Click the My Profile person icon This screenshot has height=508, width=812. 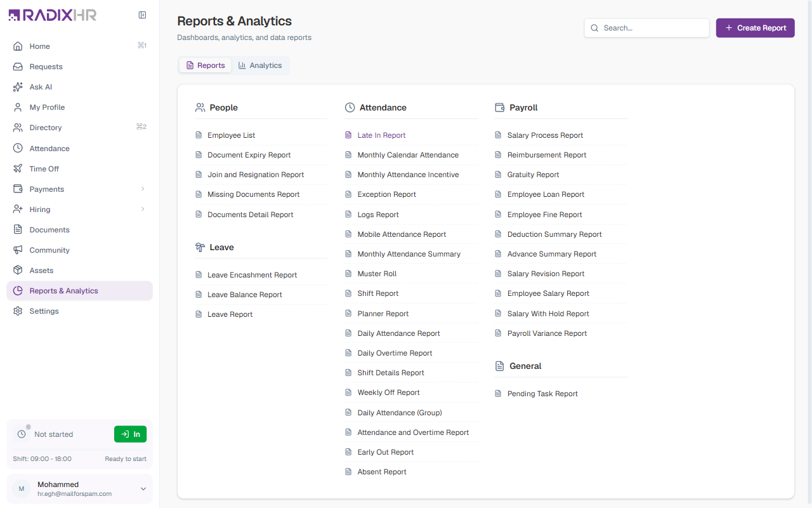tap(18, 107)
